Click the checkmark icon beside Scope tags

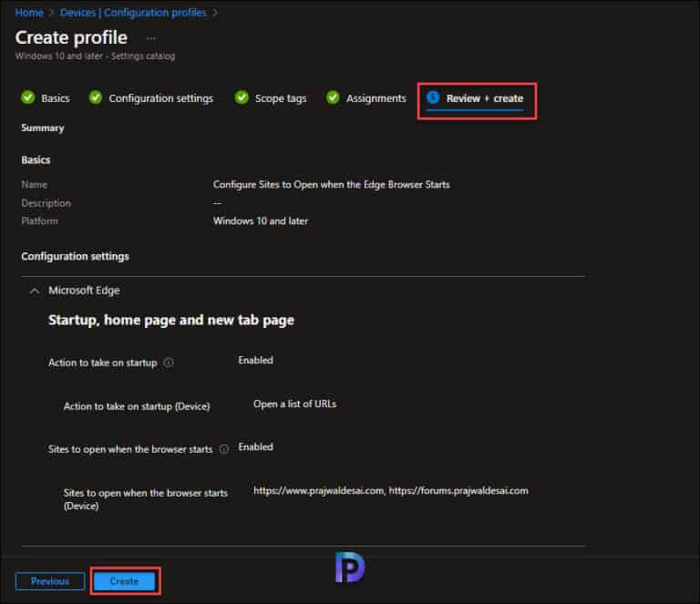(242, 97)
